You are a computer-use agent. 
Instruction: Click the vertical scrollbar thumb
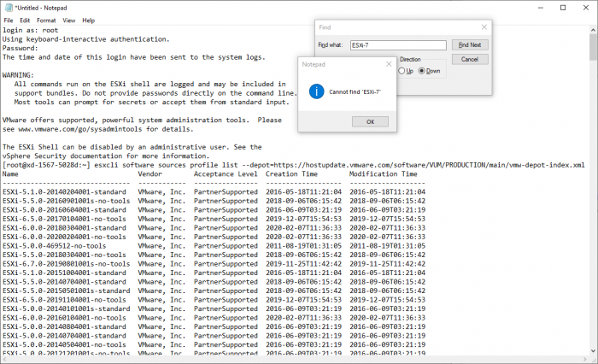pyautogui.click(x=593, y=46)
